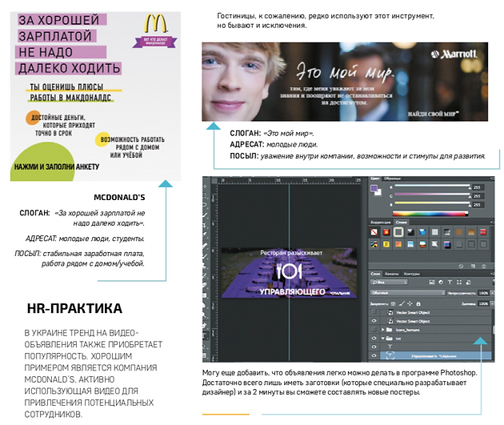
Task: Click the lock all padlock icon
Action: coord(418,304)
